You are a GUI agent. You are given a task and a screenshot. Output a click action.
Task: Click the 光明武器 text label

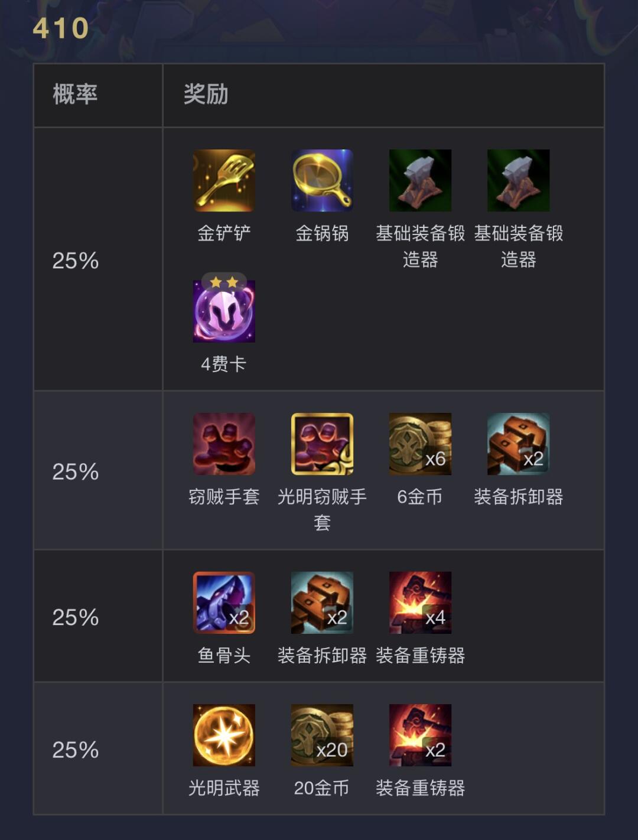click(224, 787)
